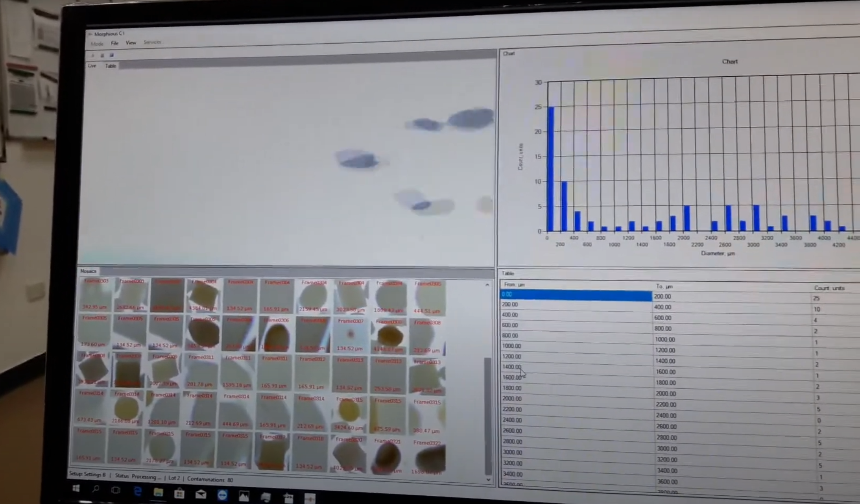Open the Frame0307 mosaic thumbnail
The width and height of the screenshot is (860, 504).
coord(351,335)
